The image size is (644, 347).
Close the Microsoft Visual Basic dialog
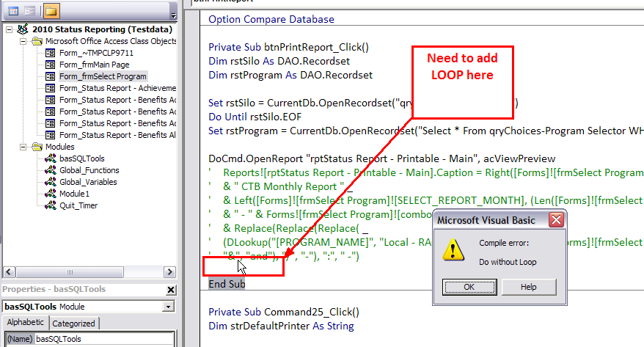click(x=556, y=220)
